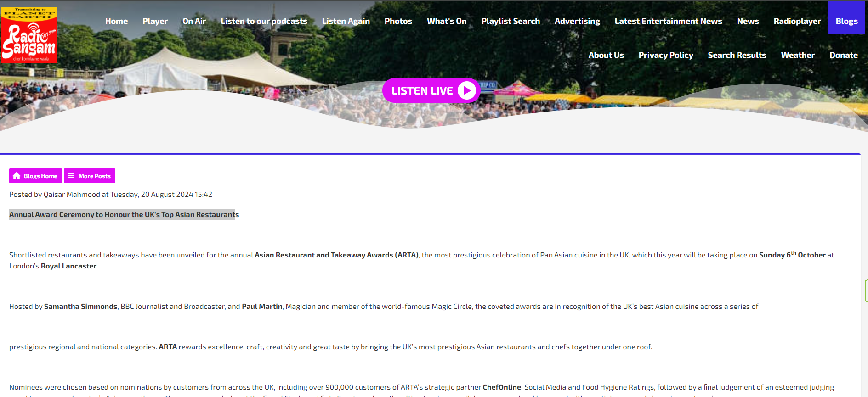
Task: Go to the Player page
Action: pyautogui.click(x=155, y=21)
